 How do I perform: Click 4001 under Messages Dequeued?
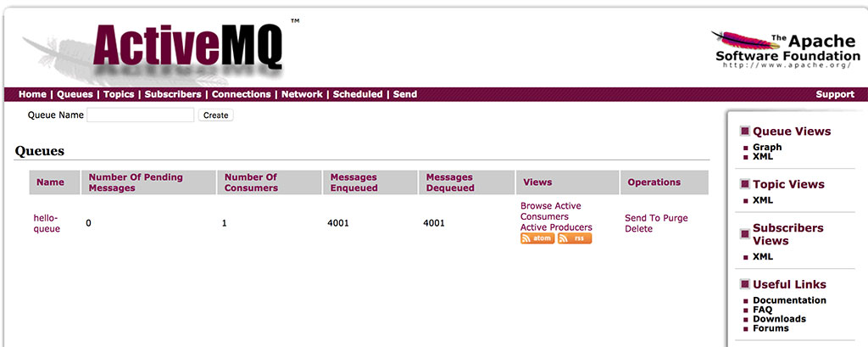coord(434,224)
